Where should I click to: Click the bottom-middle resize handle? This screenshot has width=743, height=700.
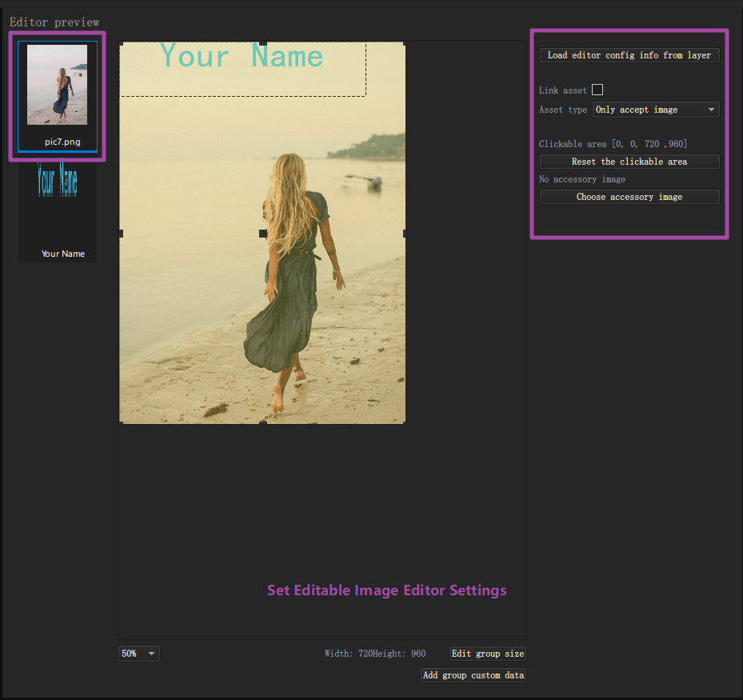[x=263, y=422]
